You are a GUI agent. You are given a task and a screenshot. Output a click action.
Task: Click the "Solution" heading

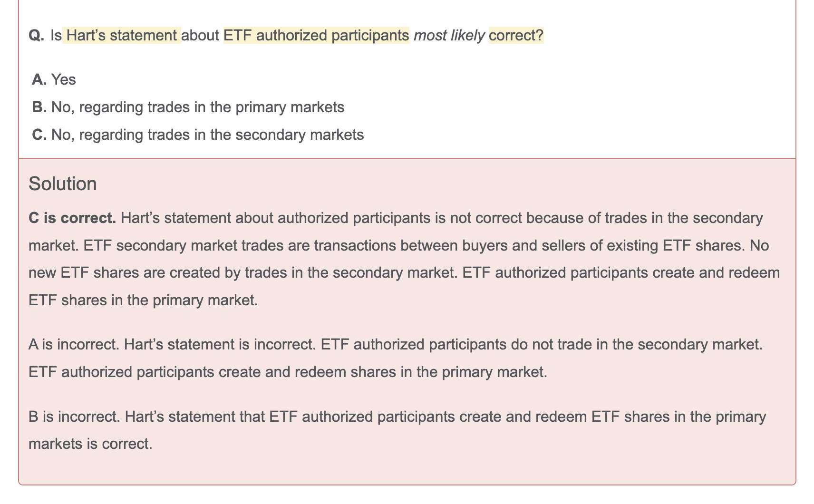point(63,184)
